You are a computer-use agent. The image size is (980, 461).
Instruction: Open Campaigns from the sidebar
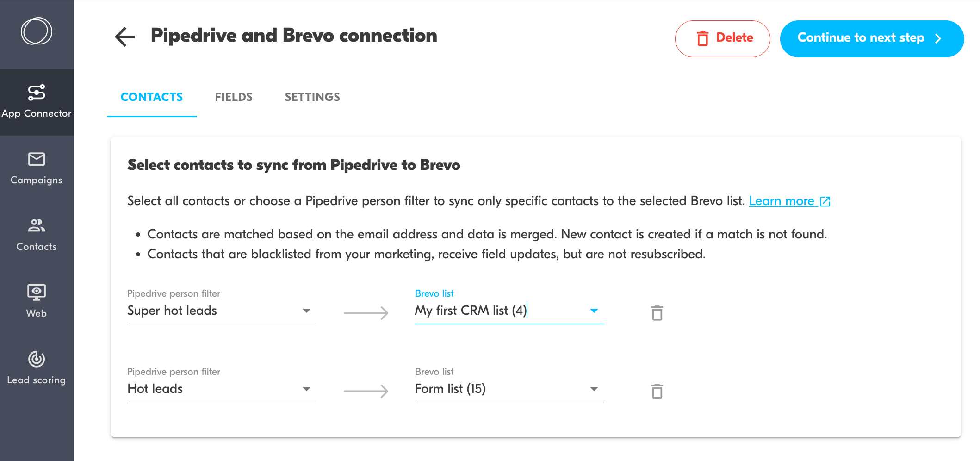pos(37,168)
